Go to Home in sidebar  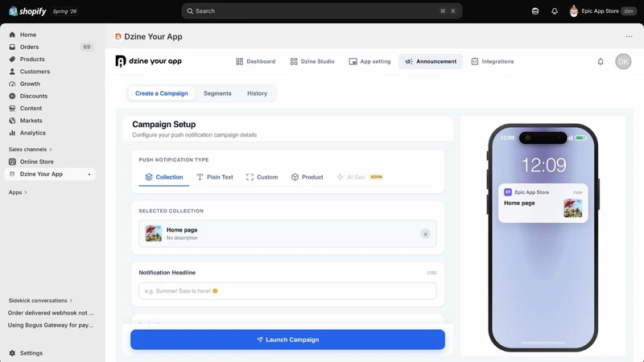[x=28, y=35]
